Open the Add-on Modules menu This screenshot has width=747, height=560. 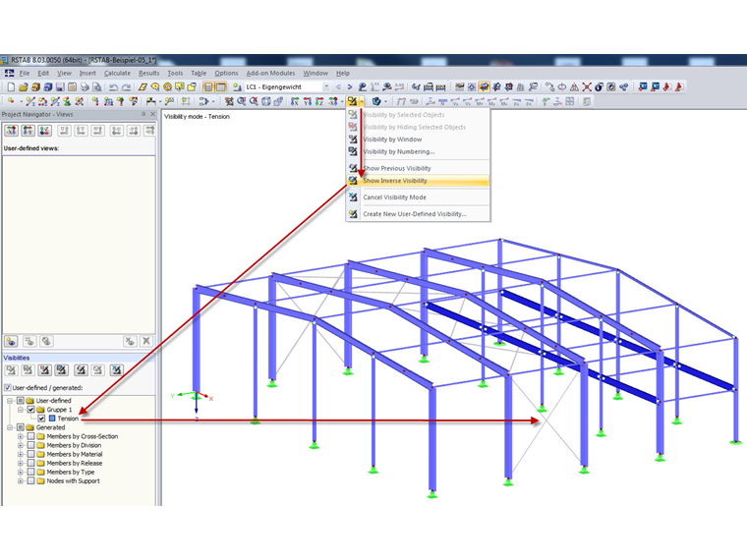[x=270, y=73]
